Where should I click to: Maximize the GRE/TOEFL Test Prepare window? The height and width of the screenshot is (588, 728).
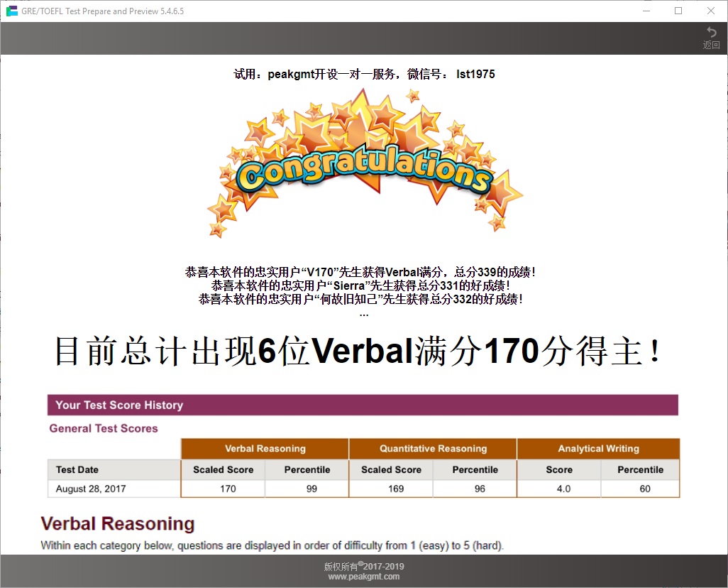pos(678,11)
